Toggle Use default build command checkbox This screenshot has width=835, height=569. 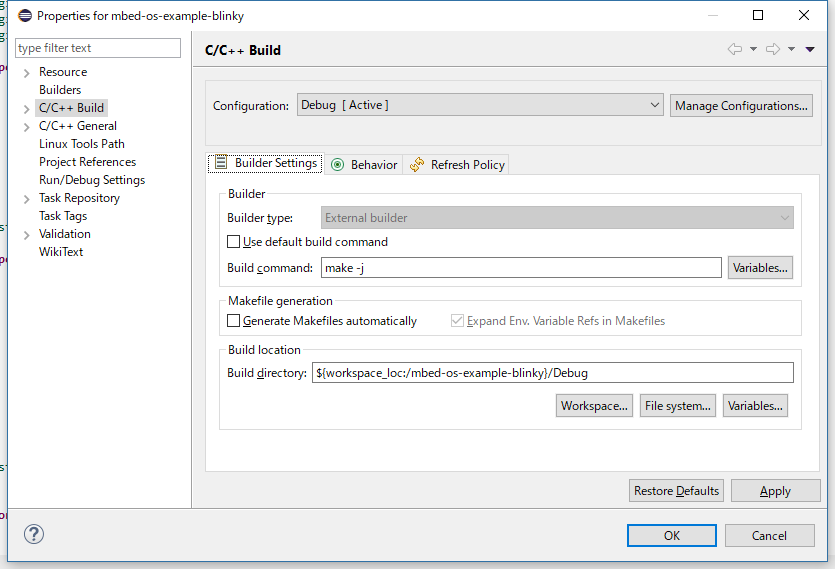click(x=233, y=242)
